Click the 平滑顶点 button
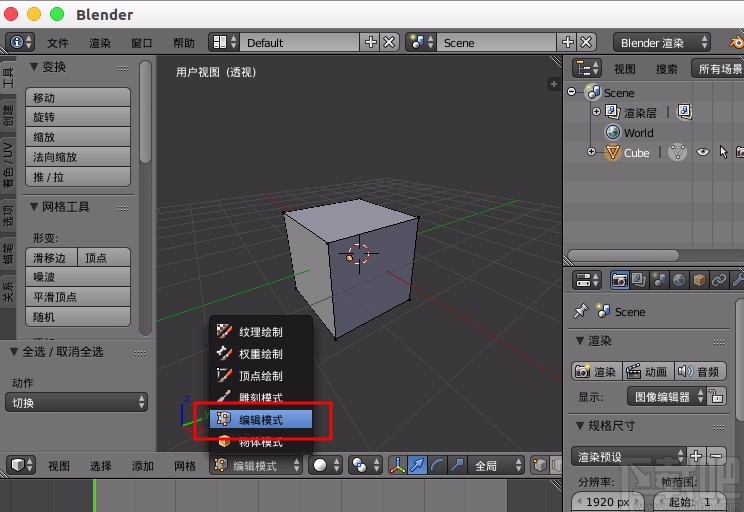 tap(78, 297)
